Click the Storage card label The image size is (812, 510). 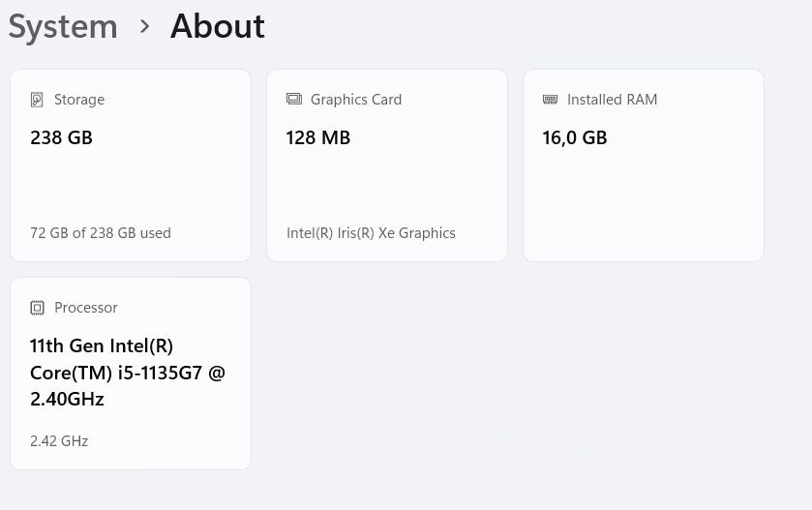tap(79, 100)
